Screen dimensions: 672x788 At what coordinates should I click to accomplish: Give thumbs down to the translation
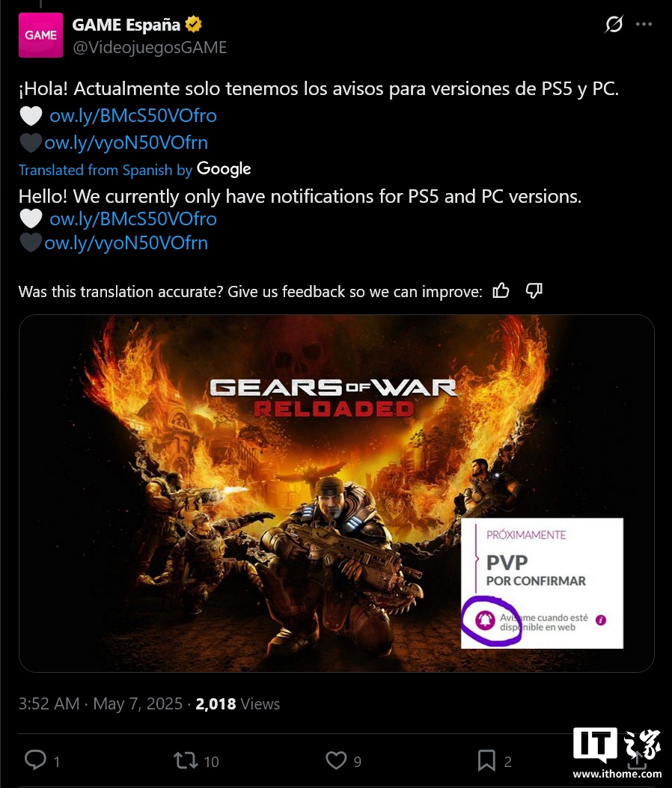534,290
